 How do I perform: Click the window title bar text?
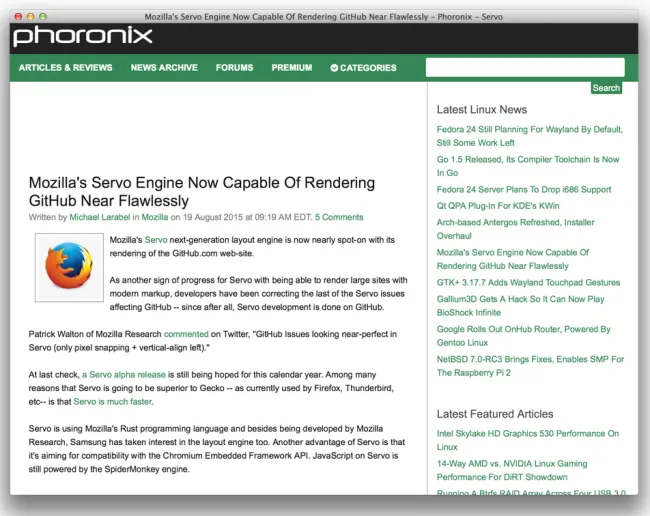[323, 17]
